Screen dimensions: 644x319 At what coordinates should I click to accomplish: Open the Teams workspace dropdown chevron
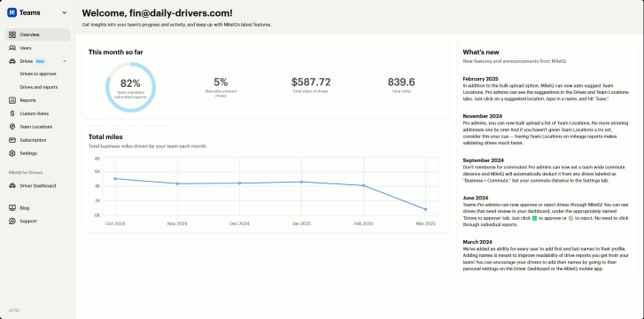(x=64, y=12)
